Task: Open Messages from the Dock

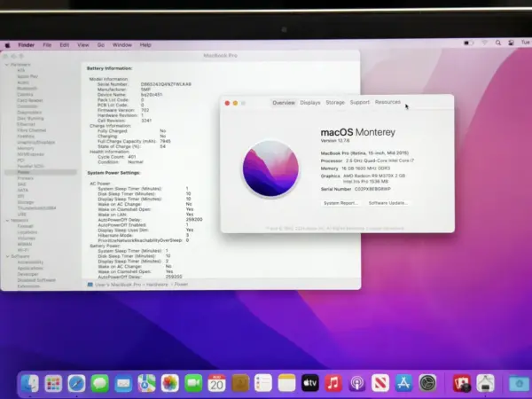Action: click(99, 383)
